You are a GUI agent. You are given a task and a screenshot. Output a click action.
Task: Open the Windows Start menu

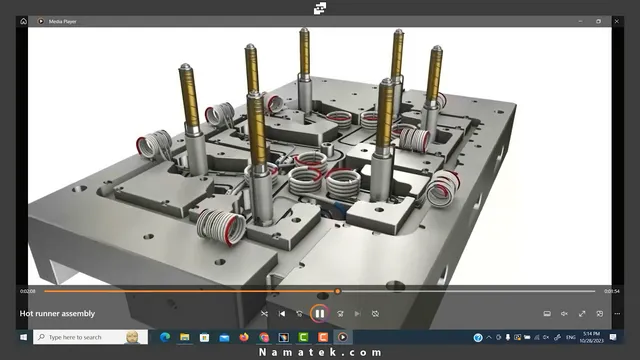coord(23,337)
